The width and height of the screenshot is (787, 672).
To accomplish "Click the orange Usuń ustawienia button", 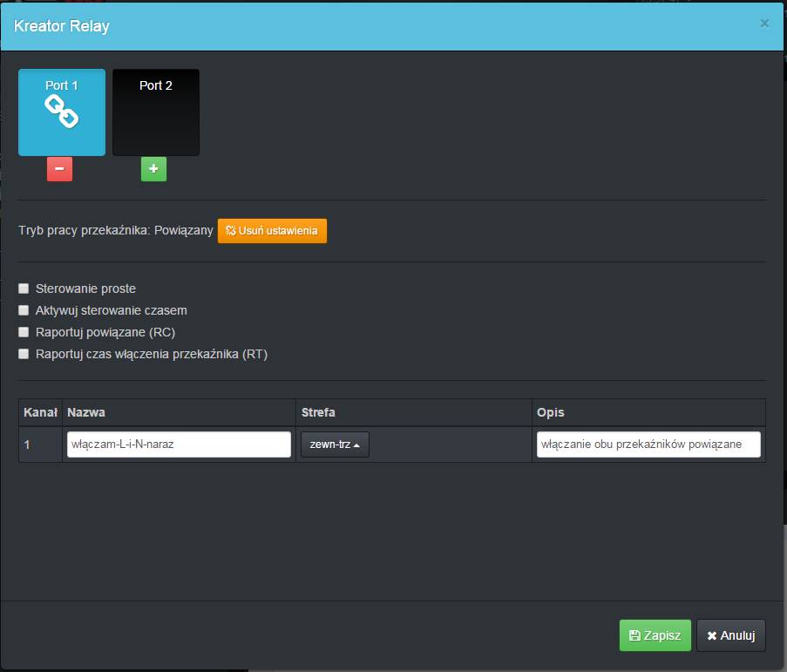I will tap(272, 231).
